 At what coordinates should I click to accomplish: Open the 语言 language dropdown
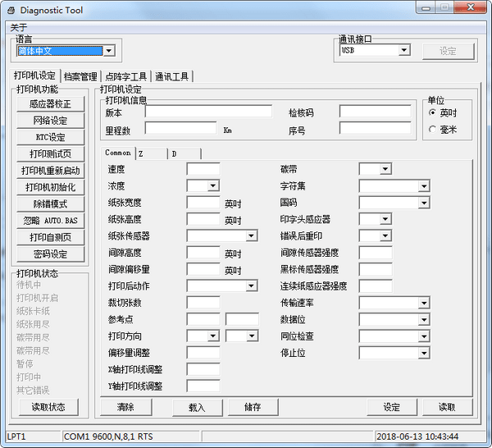pos(108,51)
